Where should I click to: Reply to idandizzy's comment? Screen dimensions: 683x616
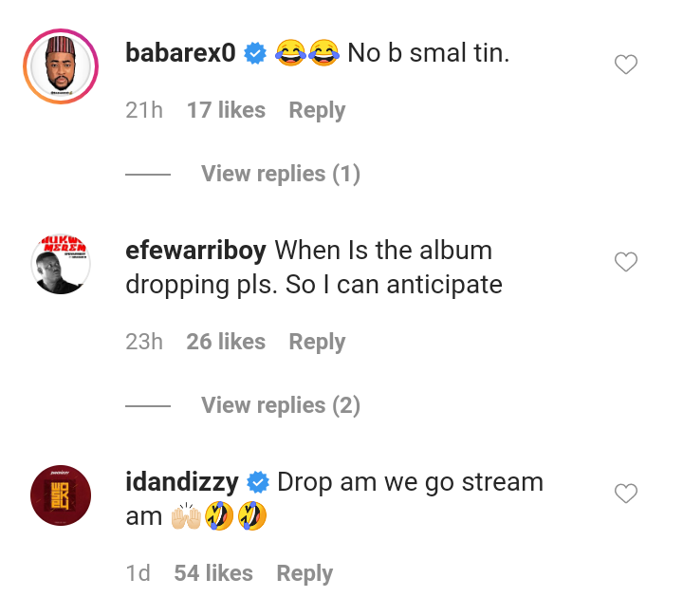coord(305,573)
